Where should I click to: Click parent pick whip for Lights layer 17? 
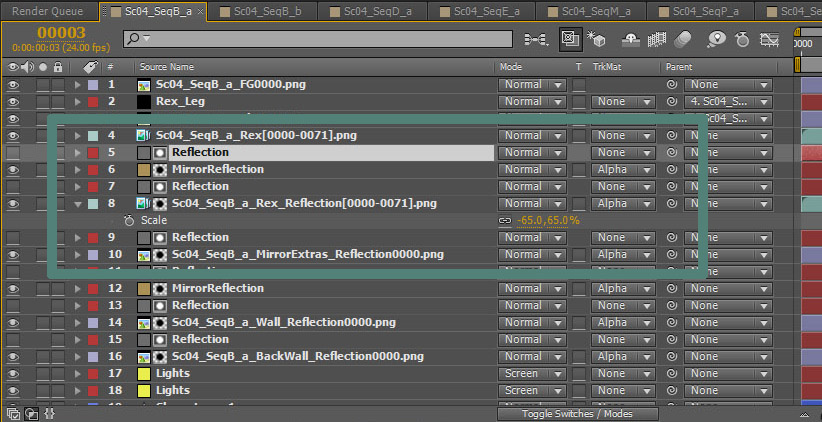(672, 374)
